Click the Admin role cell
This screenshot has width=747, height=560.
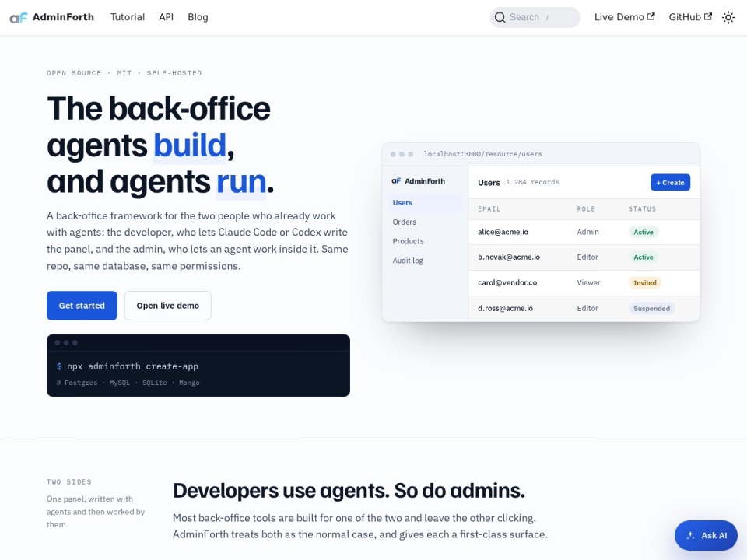click(x=588, y=232)
